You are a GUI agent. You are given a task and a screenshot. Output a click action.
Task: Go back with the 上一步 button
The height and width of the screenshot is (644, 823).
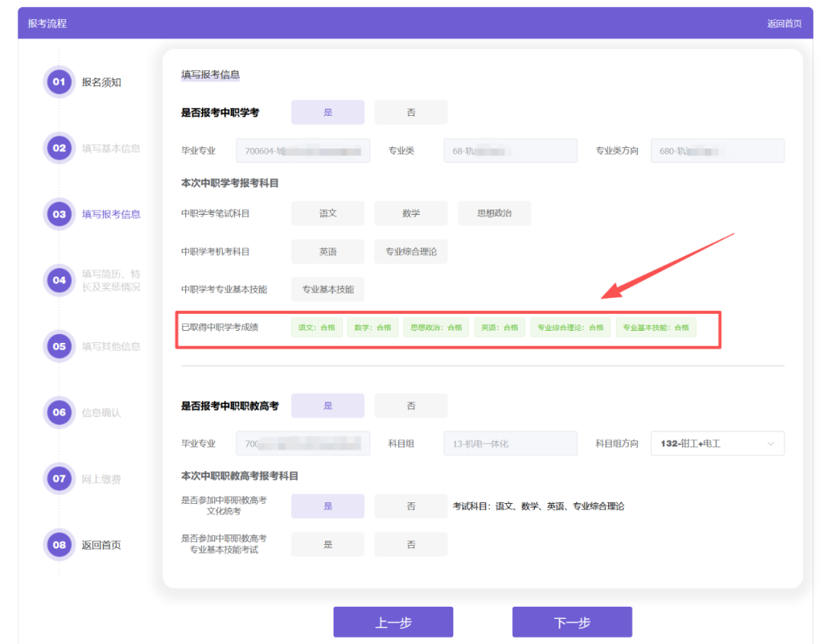[x=393, y=622]
